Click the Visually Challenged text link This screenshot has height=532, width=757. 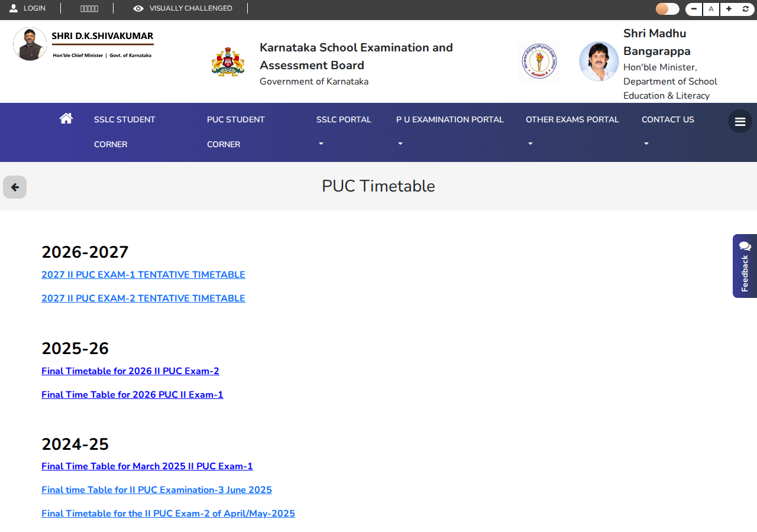190,8
